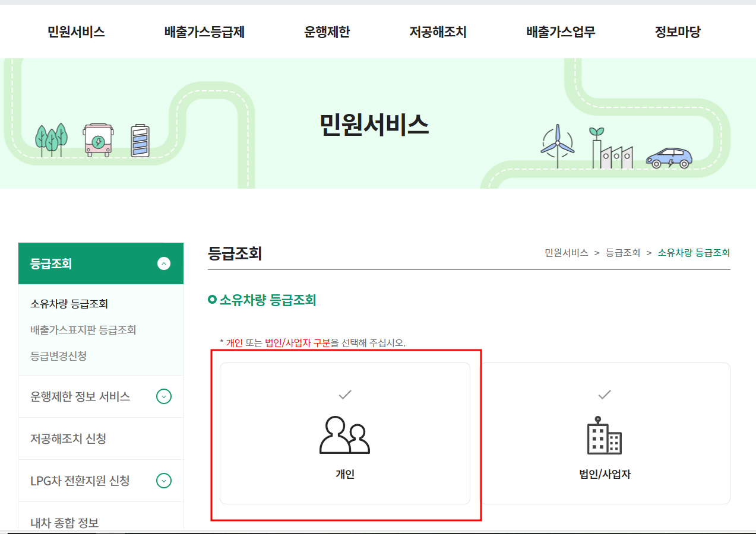Expand the 운행제한 정보 서비스 menu
The height and width of the screenshot is (534, 756).
point(163,396)
